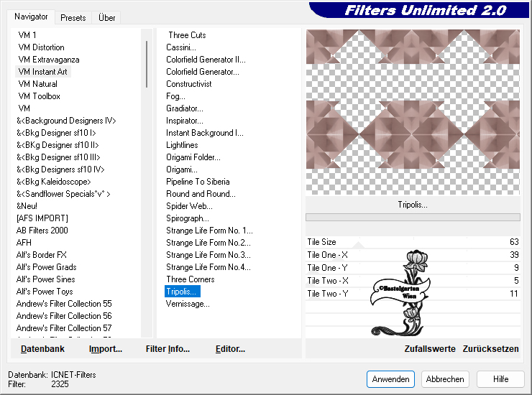Select Andrew's Filter Collection 55

pyautogui.click(x=64, y=304)
